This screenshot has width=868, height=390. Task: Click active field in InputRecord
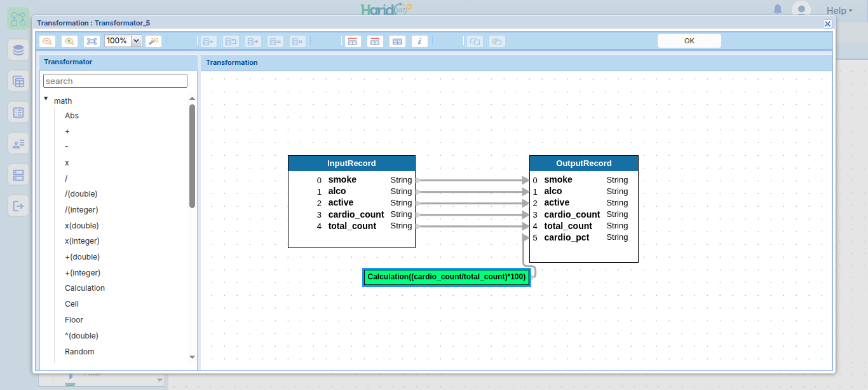[341, 202]
